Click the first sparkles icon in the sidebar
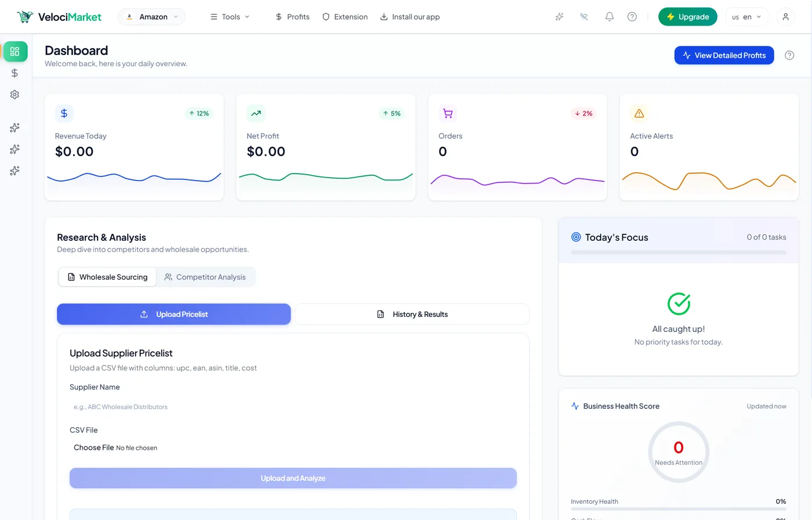Viewport: 812px width, 520px height. (15, 128)
